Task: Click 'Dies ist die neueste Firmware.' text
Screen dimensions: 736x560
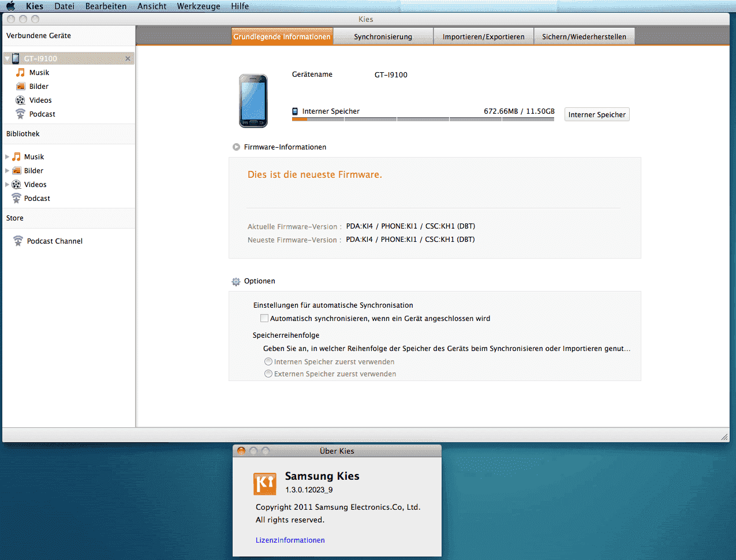Action: pyautogui.click(x=315, y=174)
